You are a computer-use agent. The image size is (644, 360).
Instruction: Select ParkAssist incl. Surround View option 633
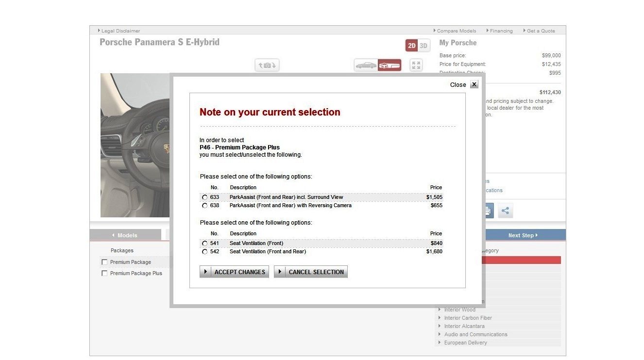(x=204, y=197)
